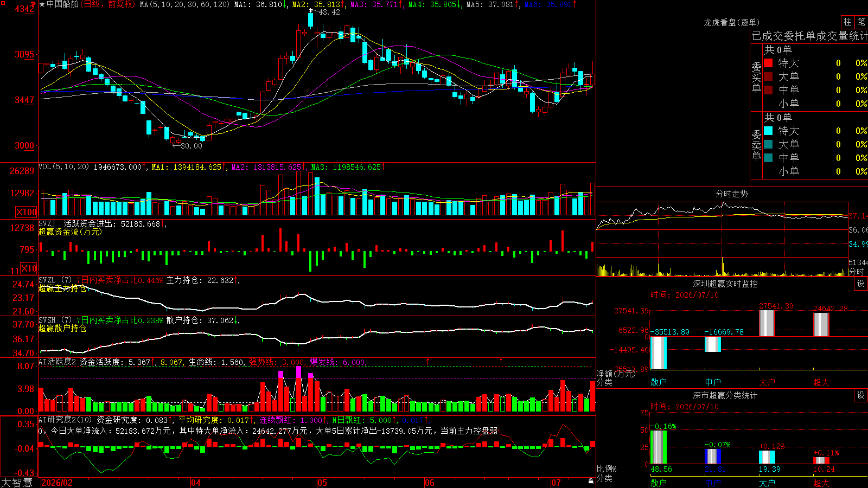Toggle the 笔 tick display mode
Image resolution: width=868 pixels, height=488 pixels.
click(x=861, y=22)
